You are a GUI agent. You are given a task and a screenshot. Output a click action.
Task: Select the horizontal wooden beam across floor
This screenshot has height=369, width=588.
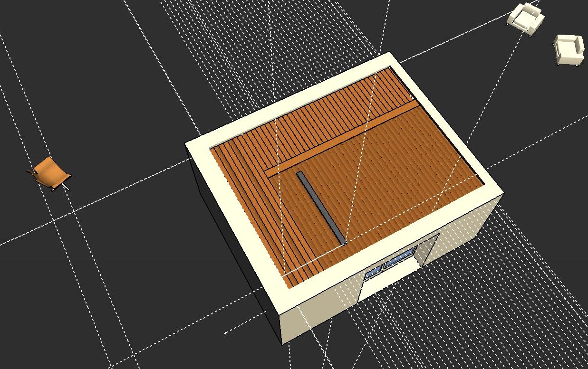tap(342, 137)
